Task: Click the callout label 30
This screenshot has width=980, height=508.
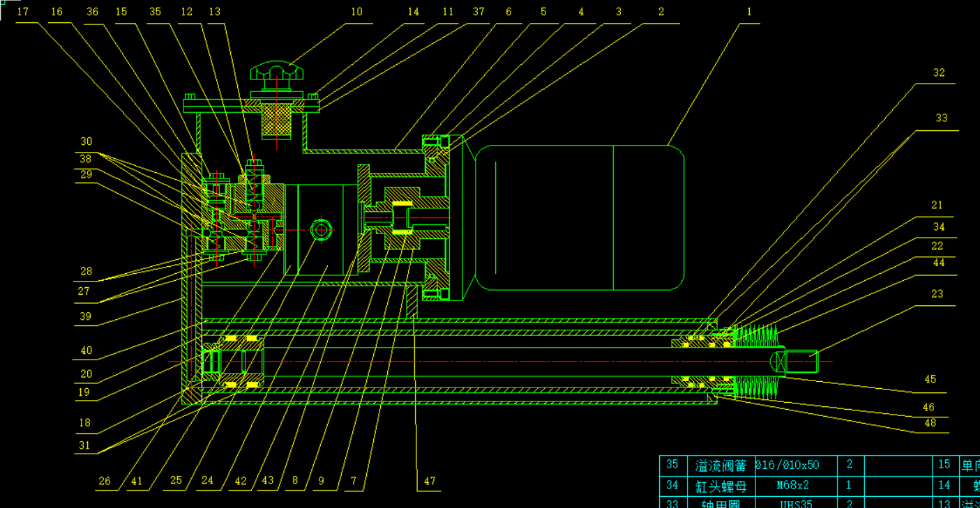Action: 86,142
